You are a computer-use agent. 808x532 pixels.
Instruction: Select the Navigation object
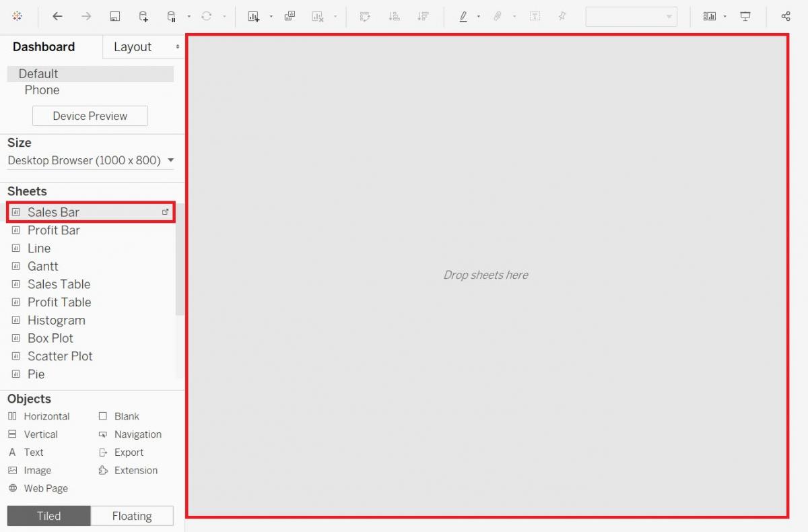(x=130, y=434)
